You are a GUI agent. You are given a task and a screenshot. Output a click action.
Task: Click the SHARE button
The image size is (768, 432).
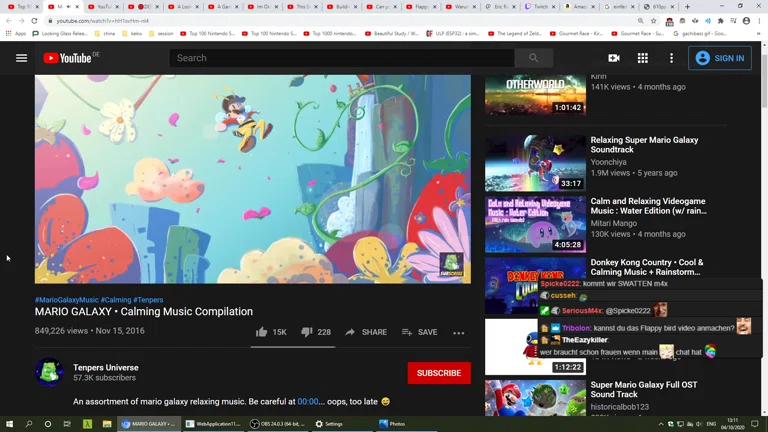(x=366, y=332)
